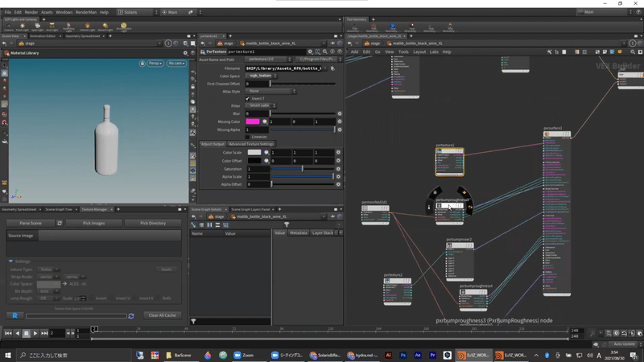Open the Color Space srgb_texture dropdown
Image resolution: width=644 pixels, height=362 pixels.
(261, 76)
